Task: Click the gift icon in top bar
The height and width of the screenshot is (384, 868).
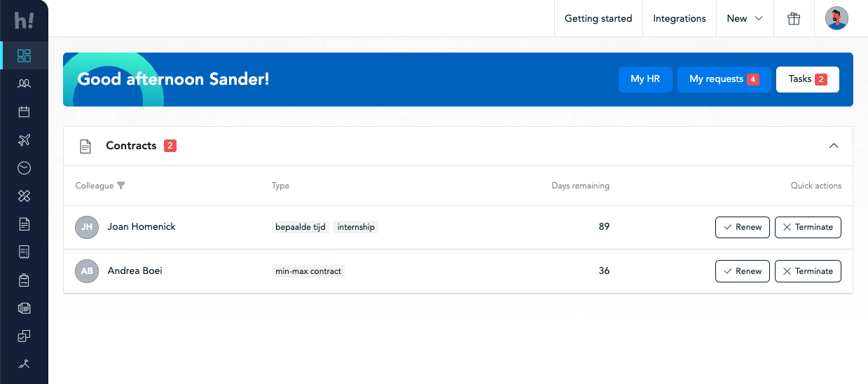Action: point(794,19)
